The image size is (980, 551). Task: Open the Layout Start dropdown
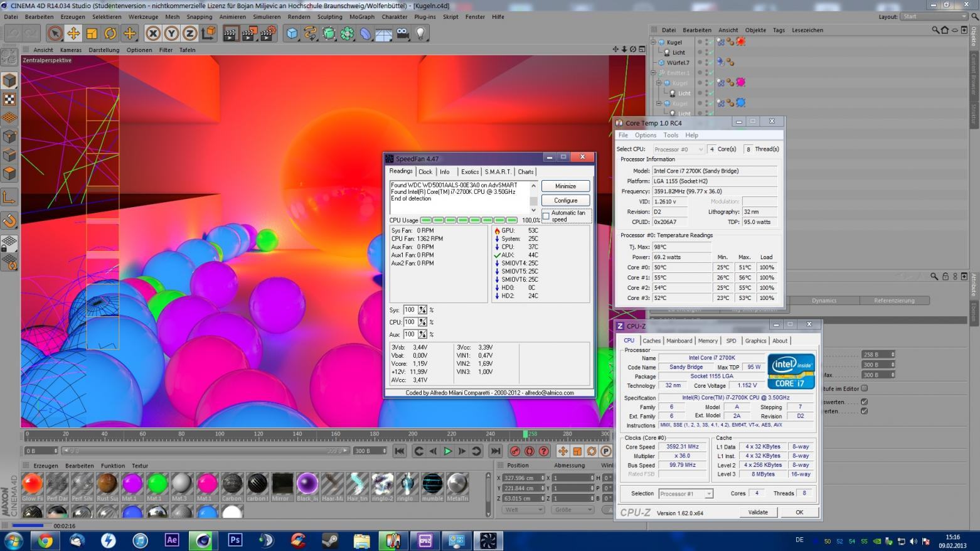click(934, 16)
